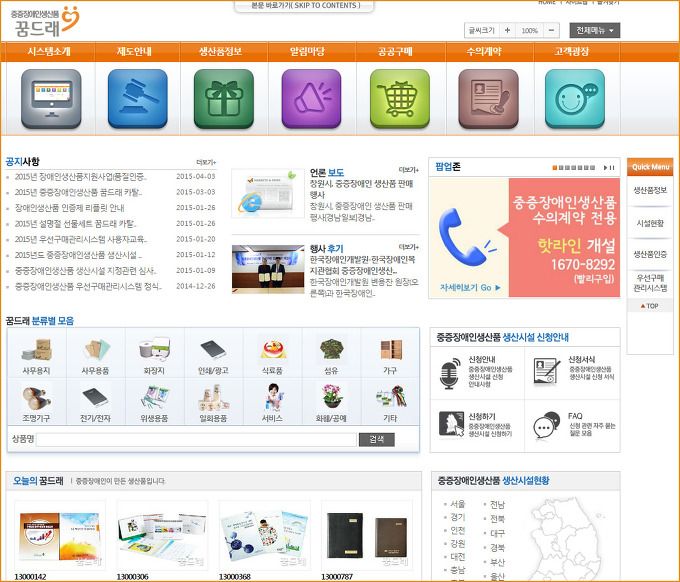The width and height of the screenshot is (680, 582).
Task: Select the purple megaphone 알림마당 icon
Action: tap(311, 99)
